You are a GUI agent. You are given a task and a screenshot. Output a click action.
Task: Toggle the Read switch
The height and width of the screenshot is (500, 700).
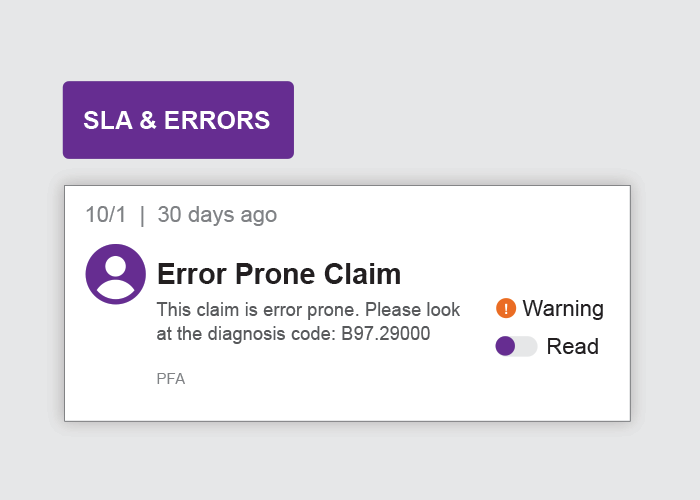[x=516, y=346]
